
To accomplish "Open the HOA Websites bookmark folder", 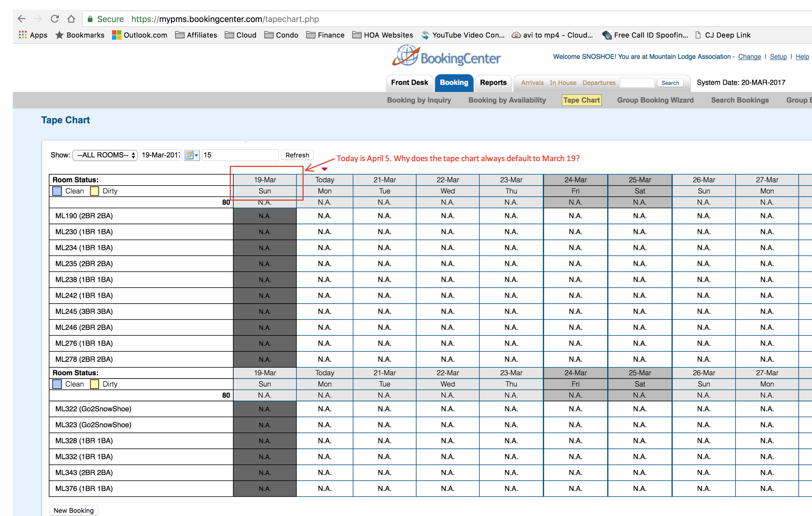I will pyautogui.click(x=383, y=35).
